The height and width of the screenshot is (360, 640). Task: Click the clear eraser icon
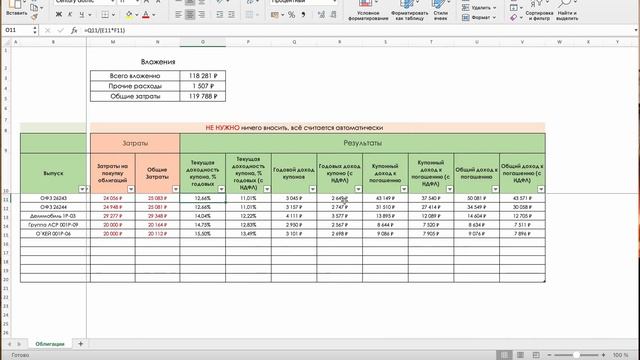[x=514, y=18]
